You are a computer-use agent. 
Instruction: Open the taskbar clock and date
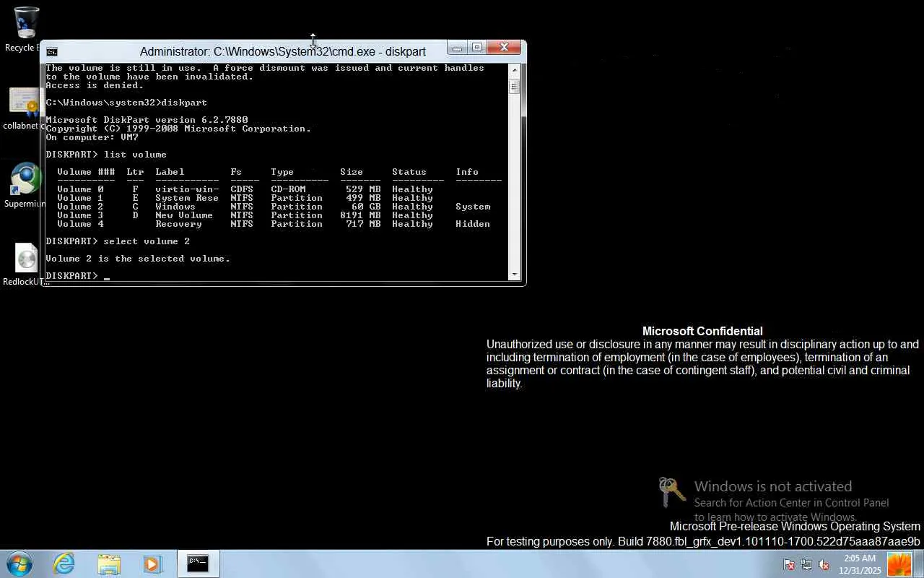pyautogui.click(x=860, y=564)
